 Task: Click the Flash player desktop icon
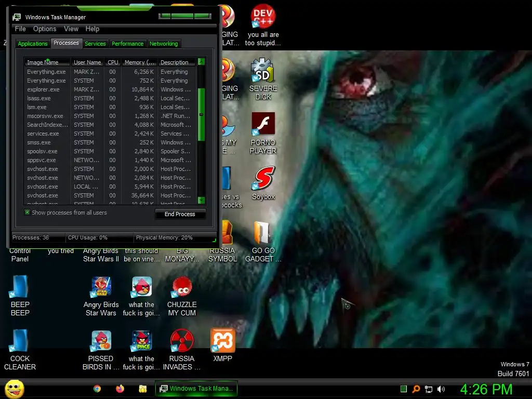pyautogui.click(x=263, y=124)
